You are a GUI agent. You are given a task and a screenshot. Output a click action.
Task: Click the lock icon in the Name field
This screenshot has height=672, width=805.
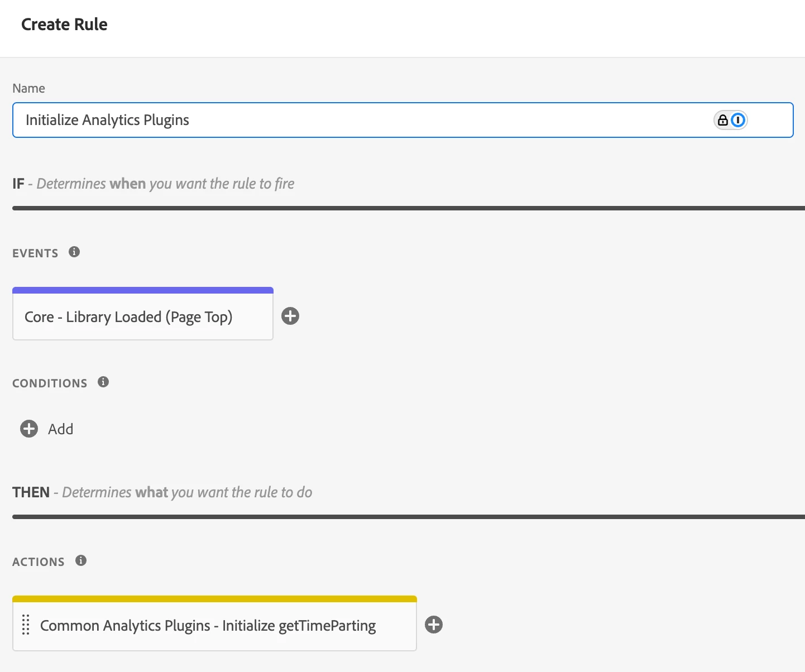point(723,120)
